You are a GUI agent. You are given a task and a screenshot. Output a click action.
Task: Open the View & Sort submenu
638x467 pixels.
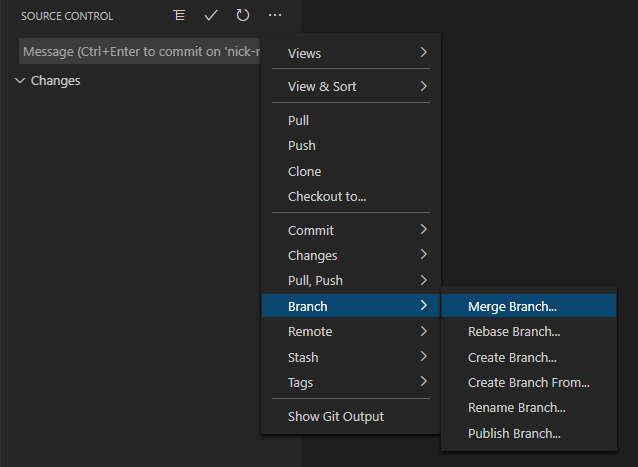point(351,86)
